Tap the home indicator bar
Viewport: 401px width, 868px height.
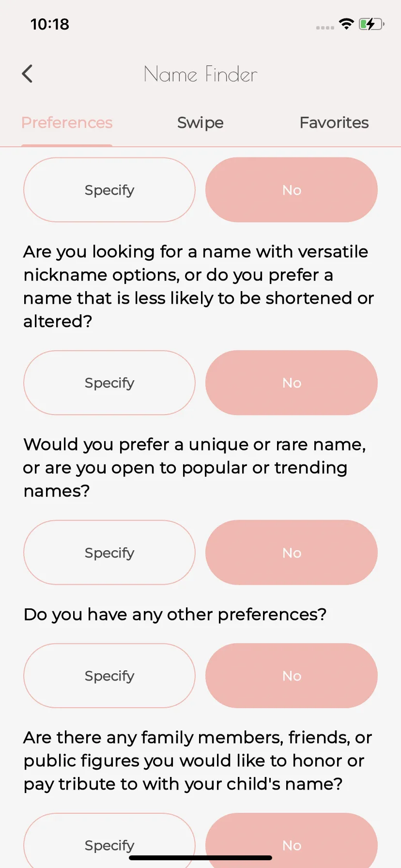point(200,858)
